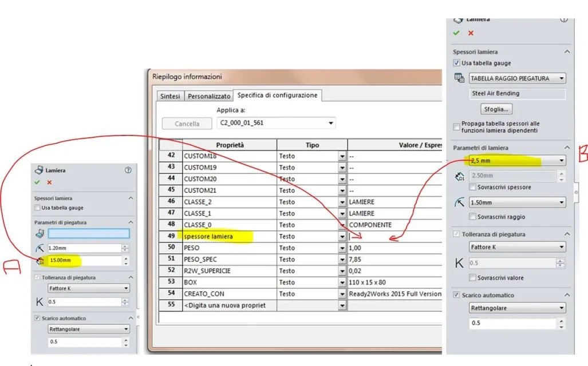Click COMPONENTE value in CLASSE_0 row
The image size is (588, 366).
point(370,225)
